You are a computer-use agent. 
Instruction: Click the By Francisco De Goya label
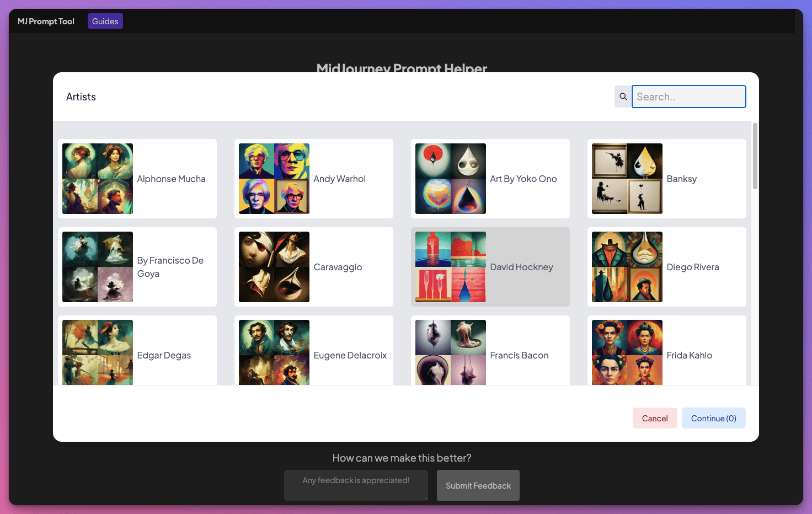click(170, 267)
